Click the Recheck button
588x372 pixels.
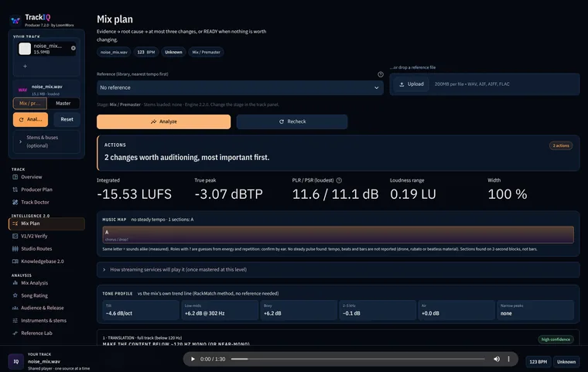click(x=292, y=122)
